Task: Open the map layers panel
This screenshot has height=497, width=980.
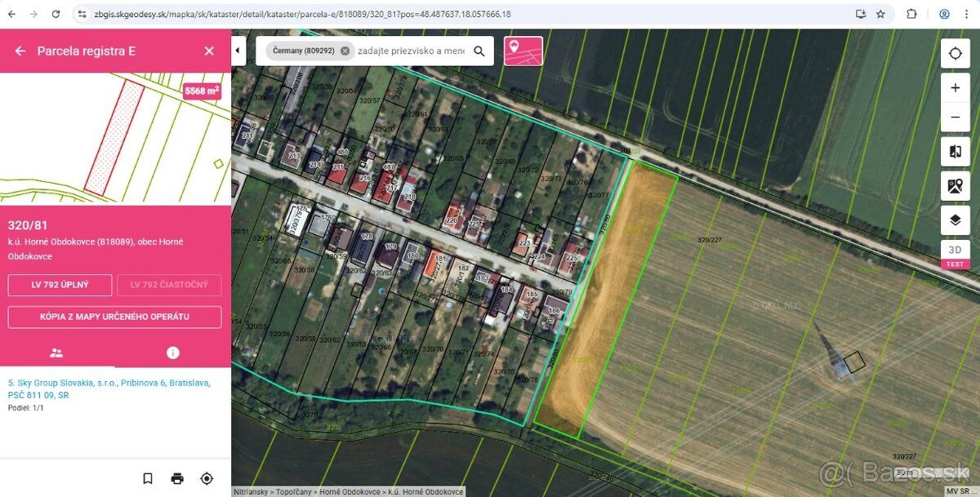Action: (955, 220)
